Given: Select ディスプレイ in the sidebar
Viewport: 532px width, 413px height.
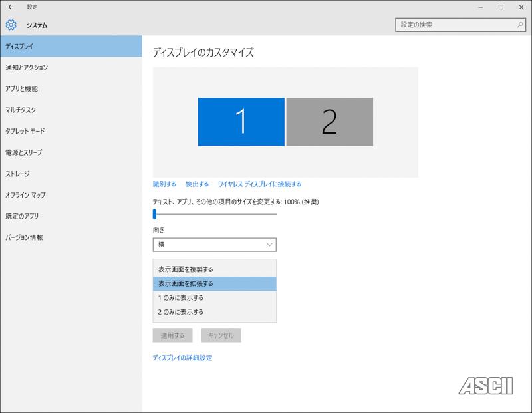Looking at the screenshot, I should [71, 46].
